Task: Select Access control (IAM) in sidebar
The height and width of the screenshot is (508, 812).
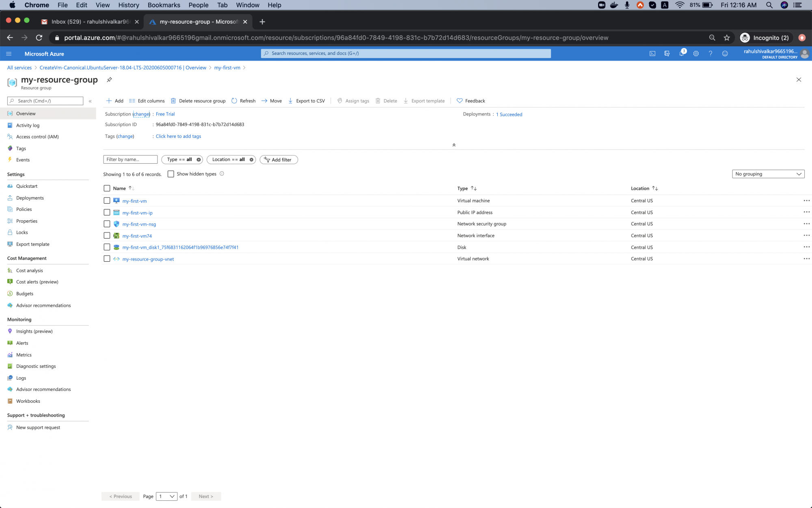Action: (37, 137)
